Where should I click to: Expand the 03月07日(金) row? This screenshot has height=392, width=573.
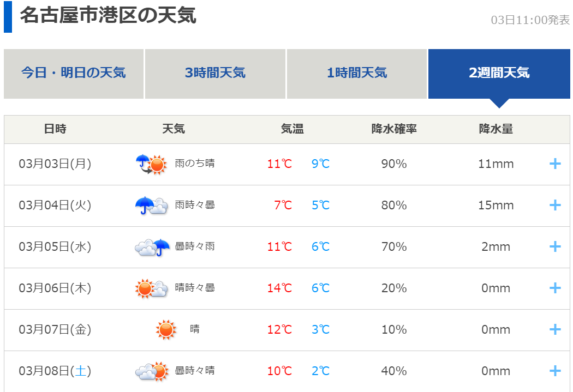[555, 329]
